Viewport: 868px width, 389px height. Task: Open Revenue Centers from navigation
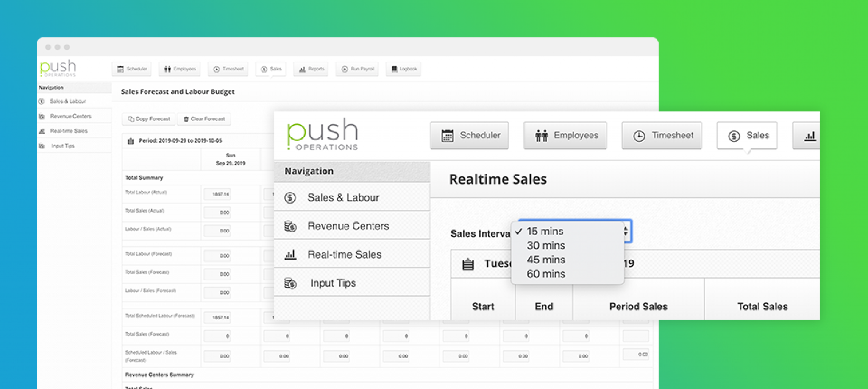point(348,226)
